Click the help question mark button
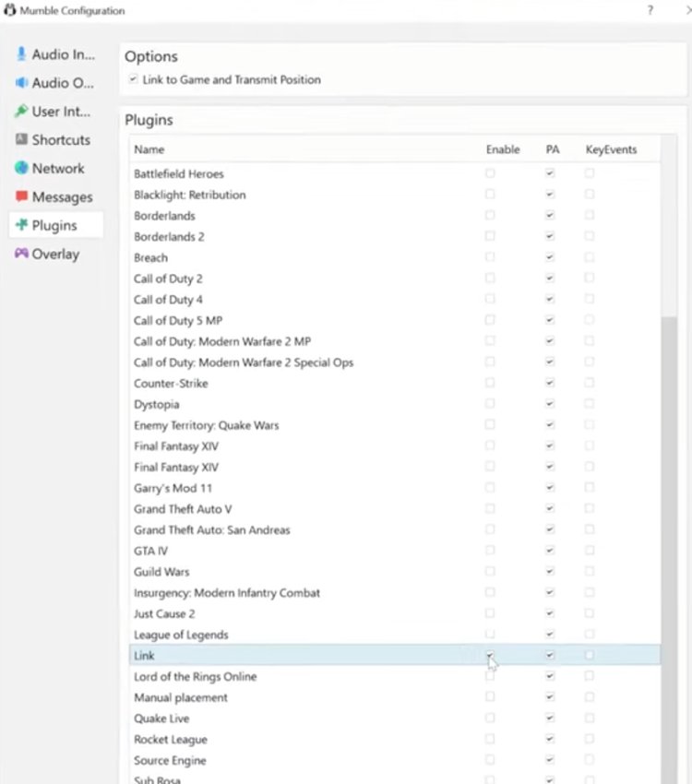Image resolution: width=692 pixels, height=784 pixels. pyautogui.click(x=650, y=10)
